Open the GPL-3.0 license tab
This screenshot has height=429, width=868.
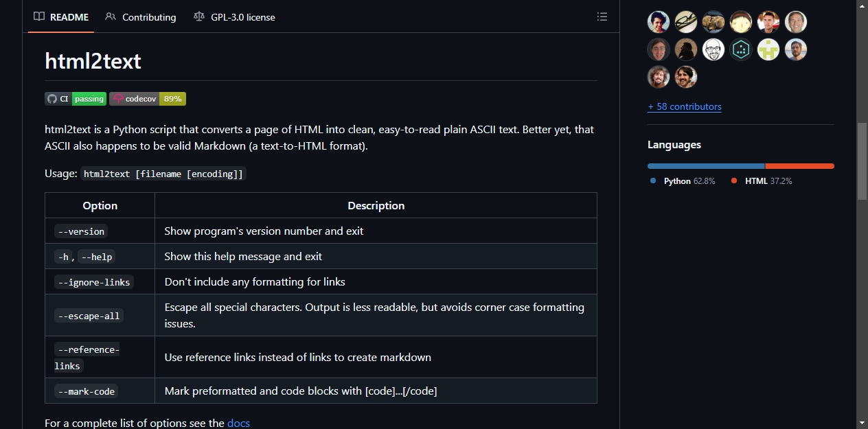[234, 17]
